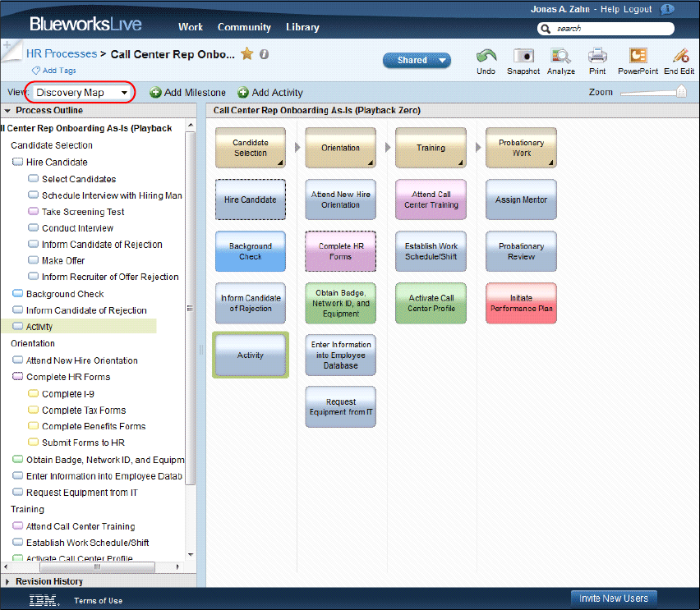Click the search input field

pyautogui.click(x=612, y=29)
